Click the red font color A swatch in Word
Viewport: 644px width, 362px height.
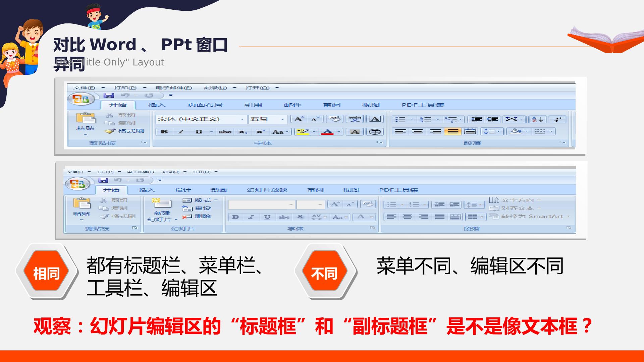point(327,132)
